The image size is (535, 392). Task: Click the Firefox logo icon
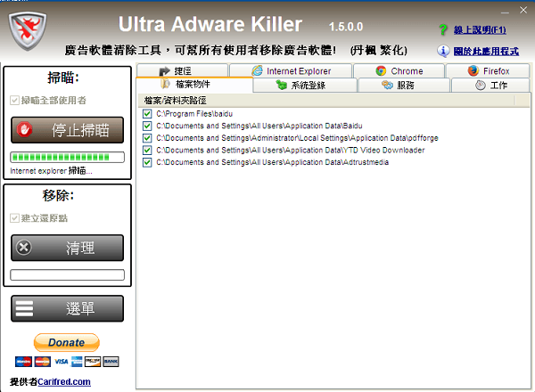click(473, 70)
